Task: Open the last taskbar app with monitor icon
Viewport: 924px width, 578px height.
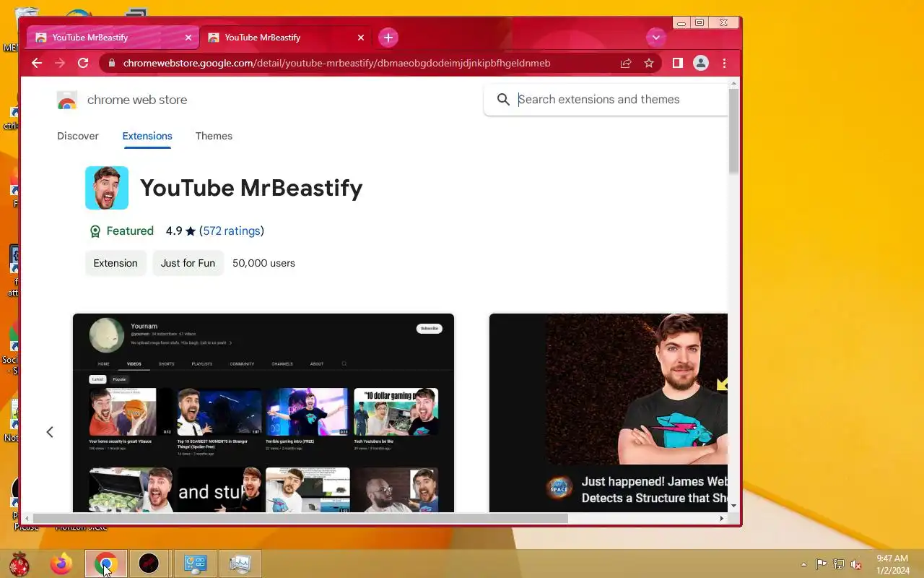Action: click(x=240, y=564)
